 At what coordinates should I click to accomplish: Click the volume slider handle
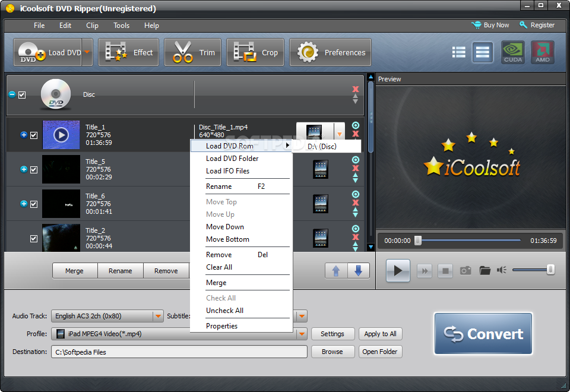coord(550,270)
